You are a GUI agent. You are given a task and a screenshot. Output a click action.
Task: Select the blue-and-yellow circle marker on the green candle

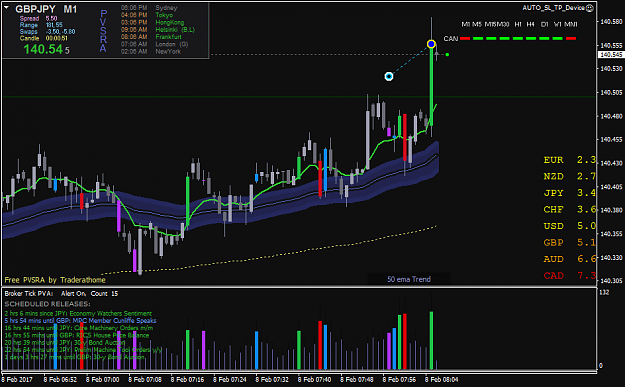pos(431,44)
